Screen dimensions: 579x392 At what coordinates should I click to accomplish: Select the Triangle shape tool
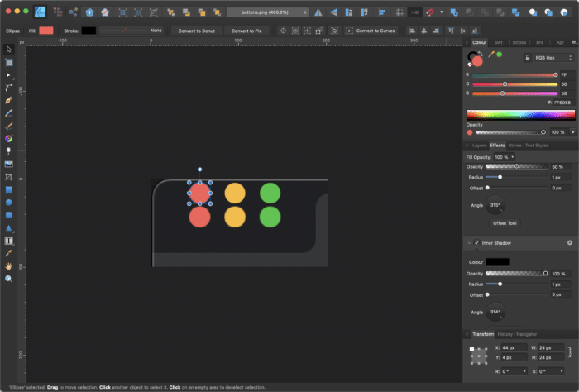9,228
